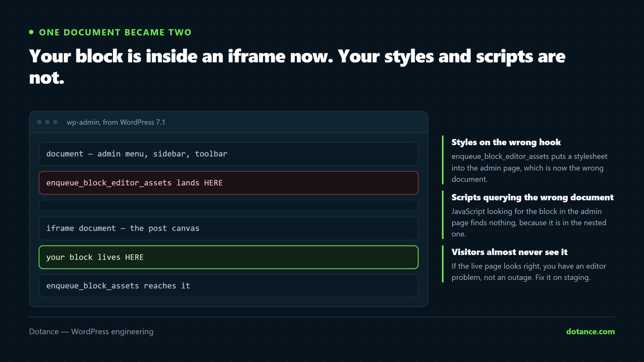Select the 'enqueue_block_assets reaches it' row
Image resolution: width=644 pixels, height=362 pixels.
pyautogui.click(x=229, y=286)
